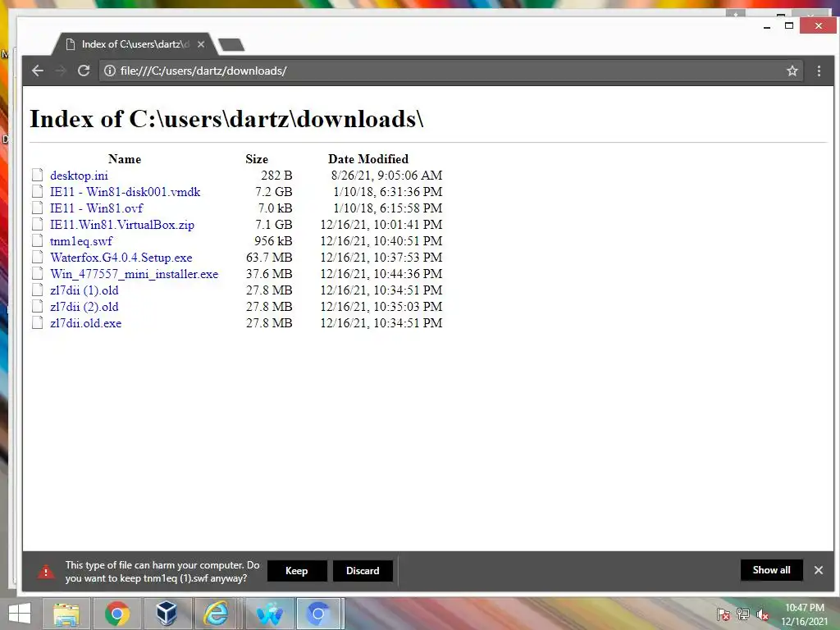840x630 pixels.
Task: Click the file icon beside tnm1eq.swf
Action: point(37,240)
